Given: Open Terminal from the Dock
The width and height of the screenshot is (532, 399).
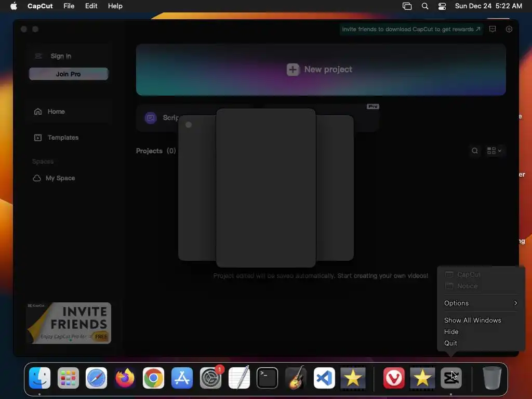Looking at the screenshot, I should click(x=268, y=378).
